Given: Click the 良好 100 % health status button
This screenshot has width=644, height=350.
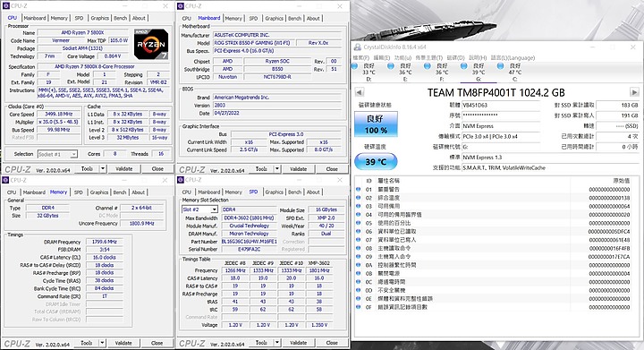Looking at the screenshot, I should point(377,124).
